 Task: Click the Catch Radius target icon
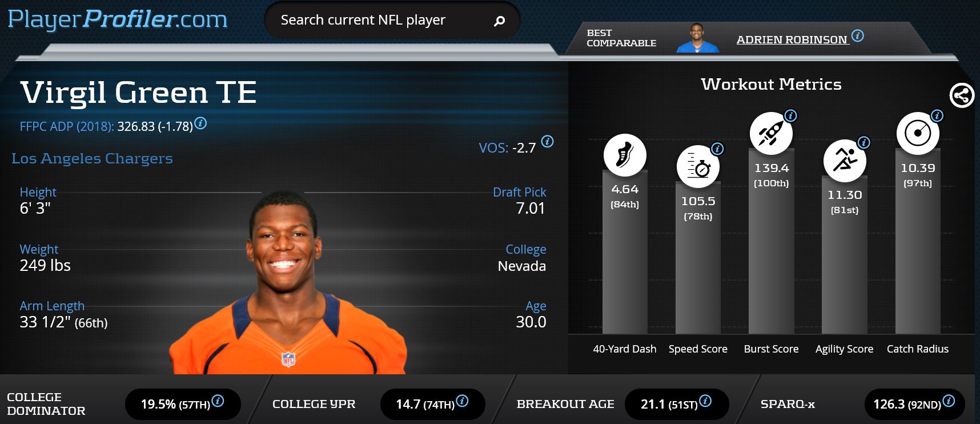click(x=918, y=133)
